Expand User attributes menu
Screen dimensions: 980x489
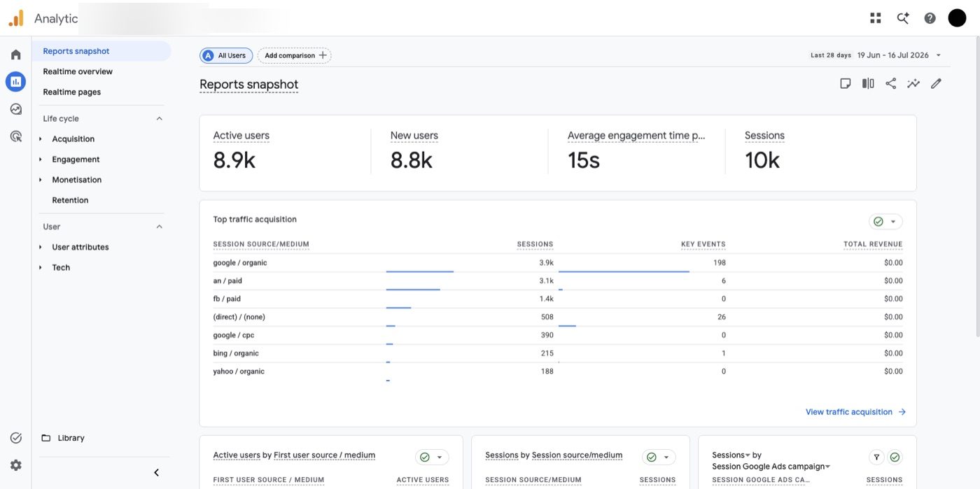pos(41,247)
